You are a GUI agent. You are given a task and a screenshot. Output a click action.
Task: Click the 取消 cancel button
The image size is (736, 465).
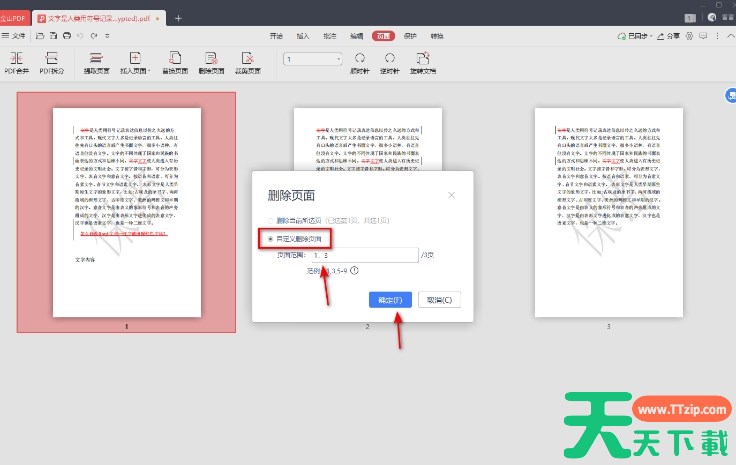tap(439, 300)
